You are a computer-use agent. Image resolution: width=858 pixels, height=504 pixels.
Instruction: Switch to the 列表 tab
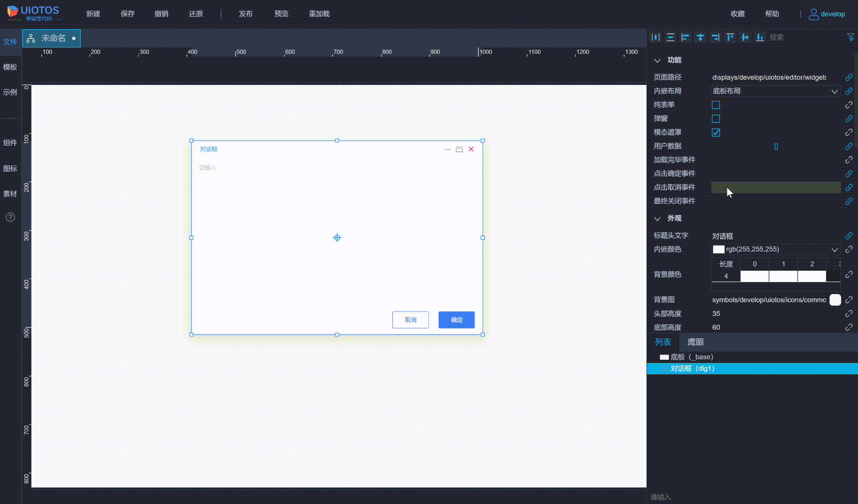pyautogui.click(x=663, y=342)
